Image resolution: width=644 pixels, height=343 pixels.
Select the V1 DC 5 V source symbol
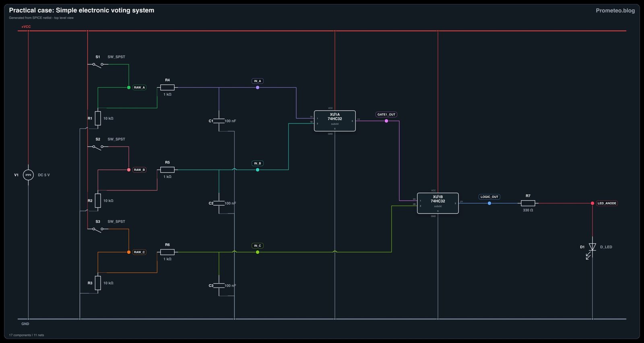pos(28,175)
